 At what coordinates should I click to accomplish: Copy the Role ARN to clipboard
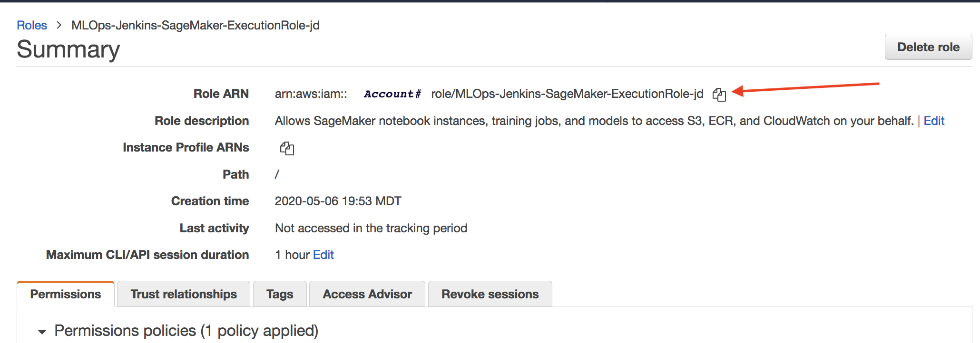pos(719,95)
